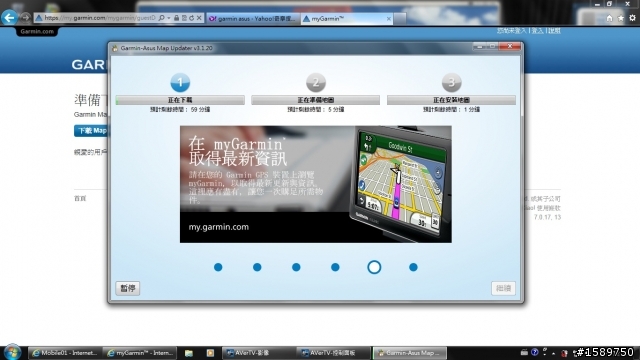Screen dimensions: 640x360
Task: Open a new blank browser tab
Action: [x=400, y=18]
